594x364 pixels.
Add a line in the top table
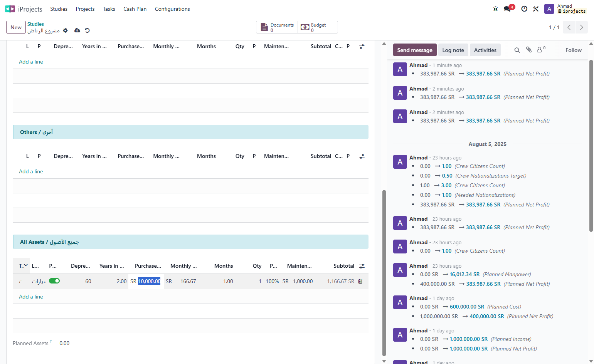31,62
